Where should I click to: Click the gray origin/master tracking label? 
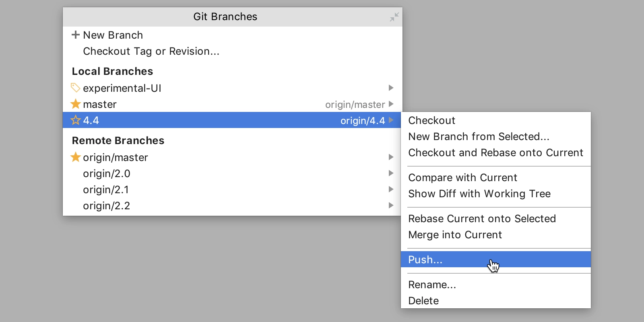pos(355,105)
